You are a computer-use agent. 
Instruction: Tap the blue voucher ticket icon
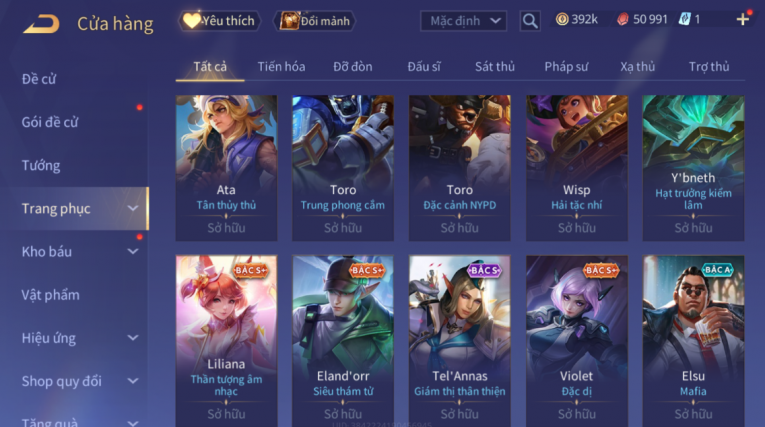tap(684, 20)
